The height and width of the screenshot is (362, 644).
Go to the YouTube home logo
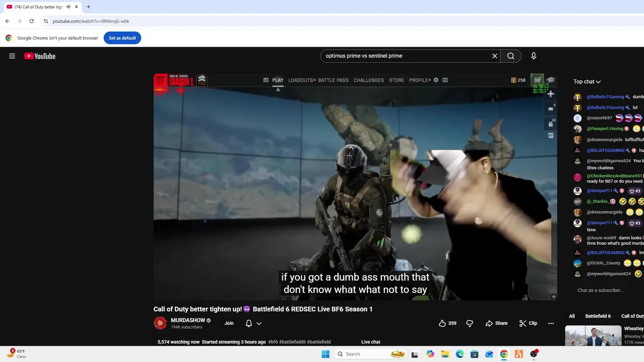(40, 56)
